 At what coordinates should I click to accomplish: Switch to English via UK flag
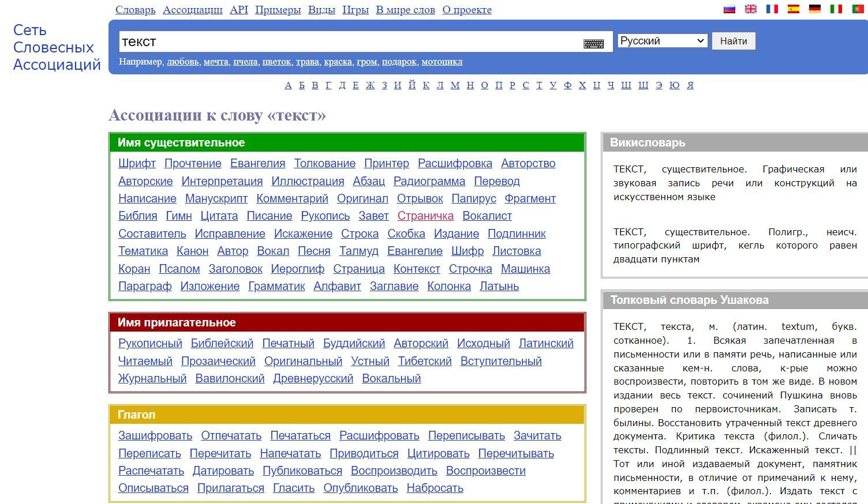(751, 9)
